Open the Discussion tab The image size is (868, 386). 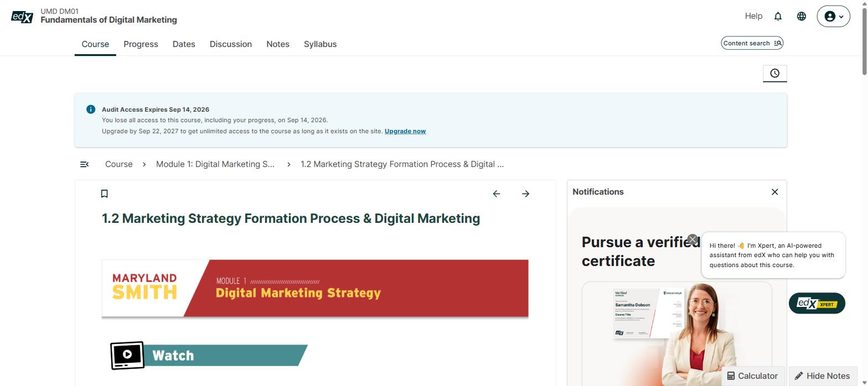(231, 44)
